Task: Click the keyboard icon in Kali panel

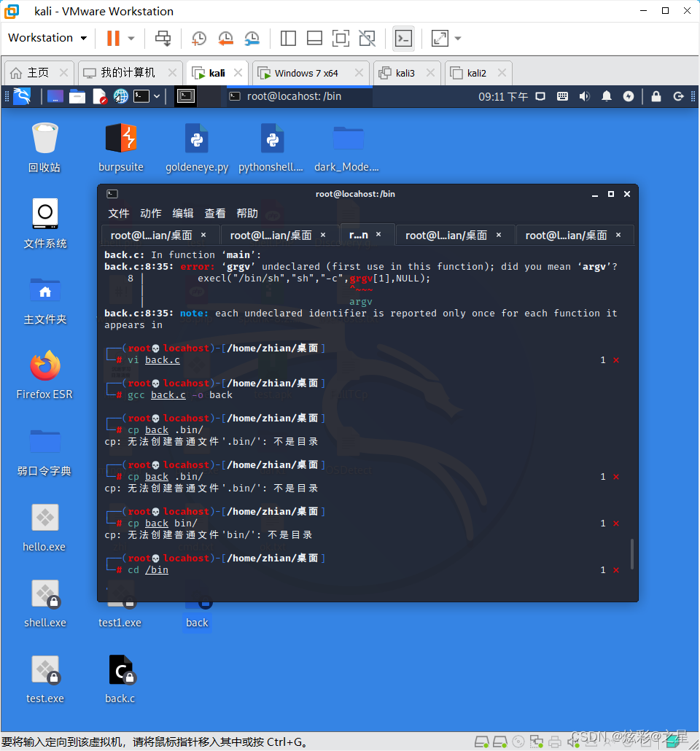Action: click(562, 97)
